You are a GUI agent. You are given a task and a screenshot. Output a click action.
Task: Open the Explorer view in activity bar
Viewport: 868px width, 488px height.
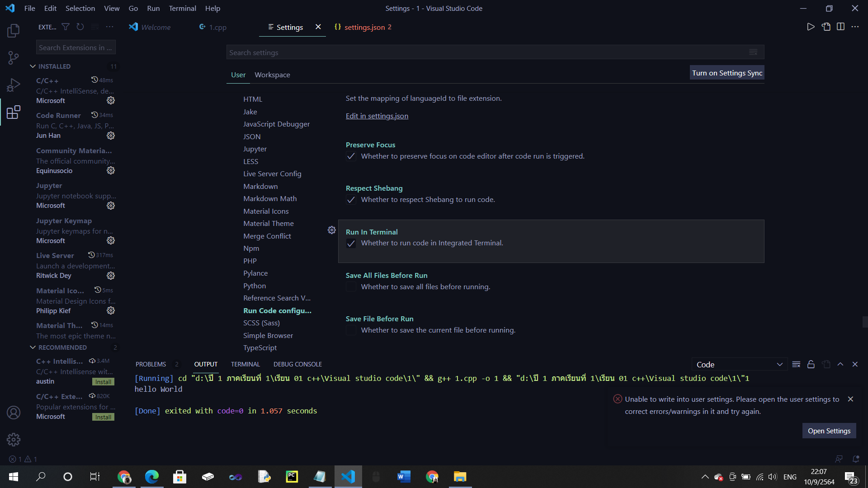[x=14, y=31]
